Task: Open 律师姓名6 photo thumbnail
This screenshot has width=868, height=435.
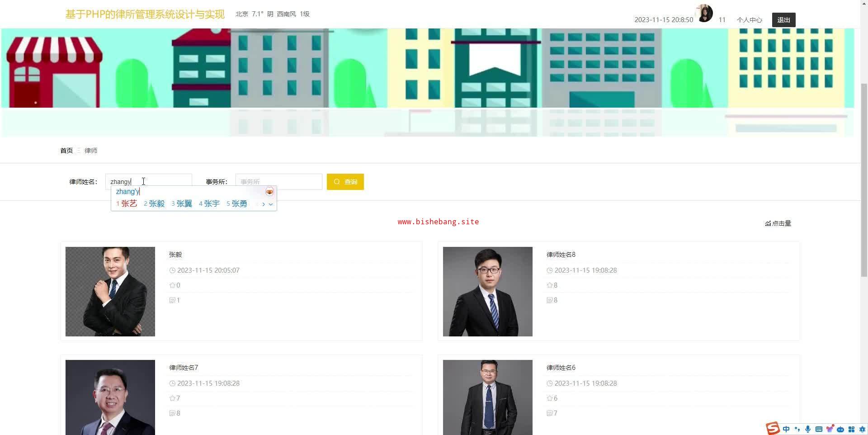Action: 488,397
